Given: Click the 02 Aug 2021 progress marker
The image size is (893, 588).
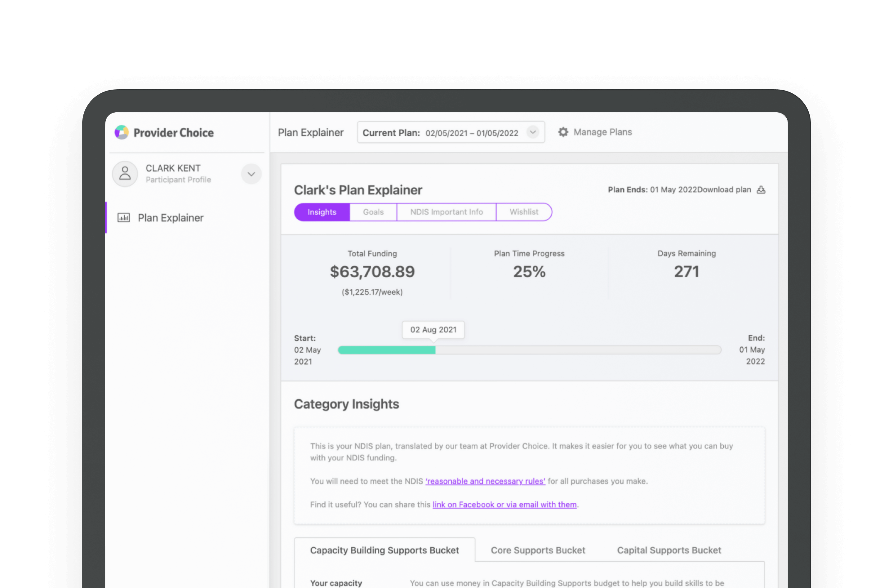Looking at the screenshot, I should 433,330.
